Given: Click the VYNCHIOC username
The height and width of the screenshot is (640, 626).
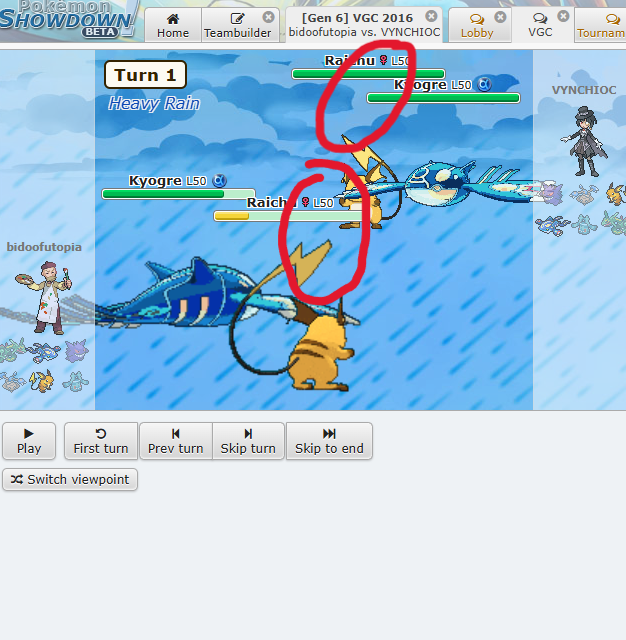Looking at the screenshot, I should point(584,90).
